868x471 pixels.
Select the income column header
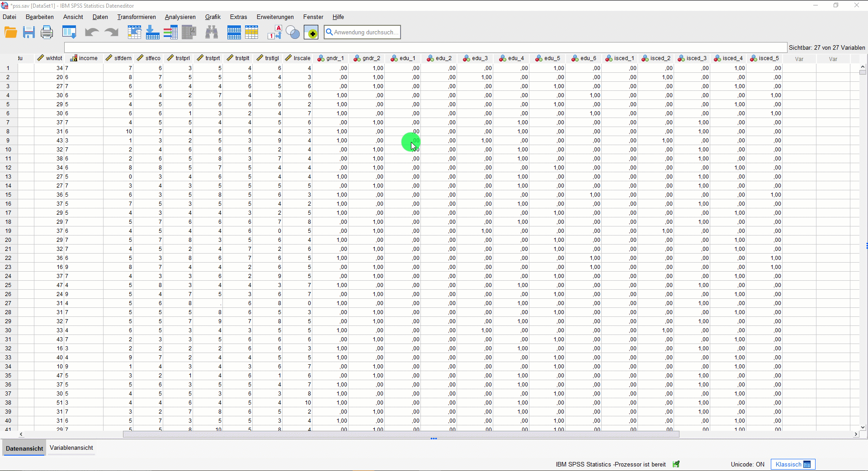[84, 58]
